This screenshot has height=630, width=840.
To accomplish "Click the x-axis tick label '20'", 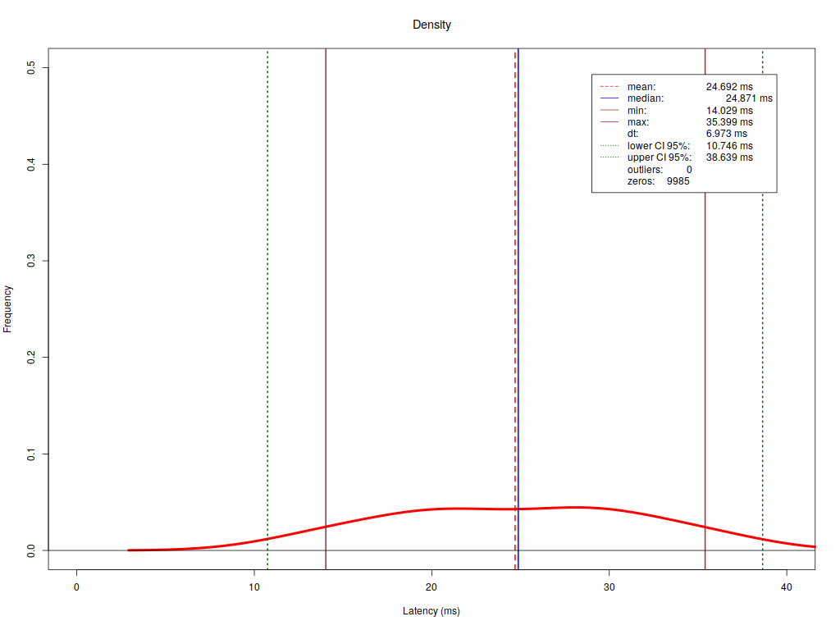I will tap(431, 587).
